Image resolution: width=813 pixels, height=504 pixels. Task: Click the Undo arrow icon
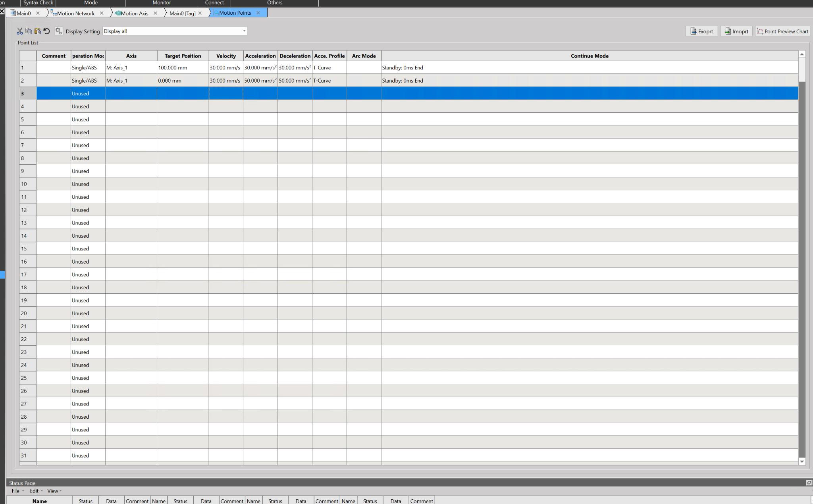pyautogui.click(x=47, y=31)
